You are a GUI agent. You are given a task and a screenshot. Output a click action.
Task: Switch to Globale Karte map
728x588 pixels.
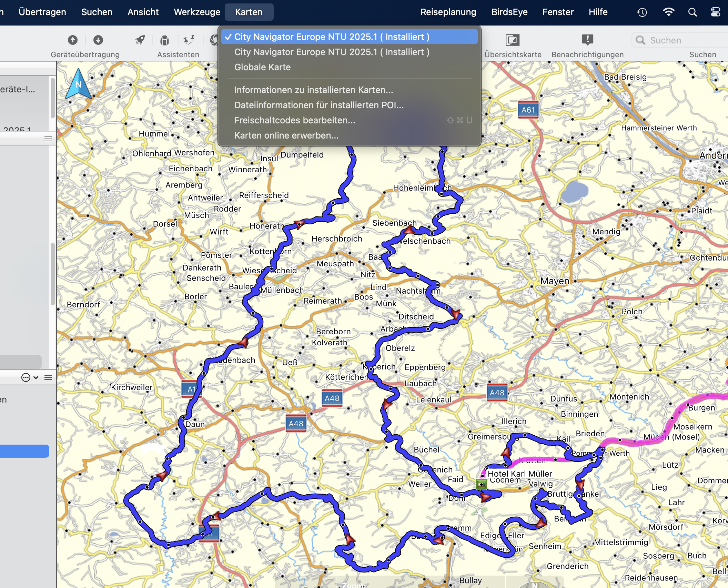[262, 67]
